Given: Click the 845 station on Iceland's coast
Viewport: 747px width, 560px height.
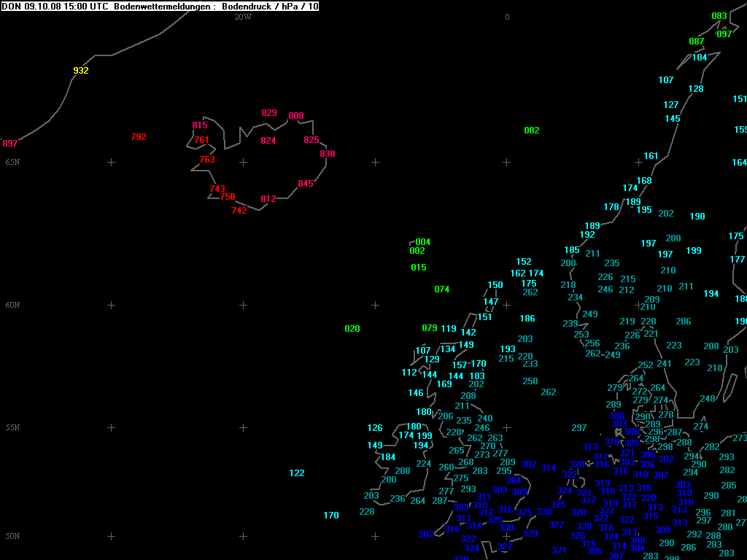Looking at the screenshot, I should click(306, 184).
